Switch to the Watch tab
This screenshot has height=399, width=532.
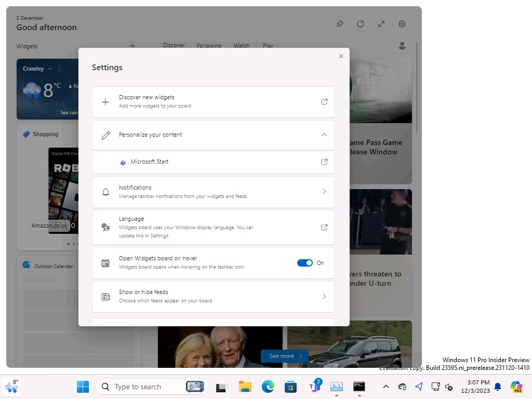[x=242, y=46]
